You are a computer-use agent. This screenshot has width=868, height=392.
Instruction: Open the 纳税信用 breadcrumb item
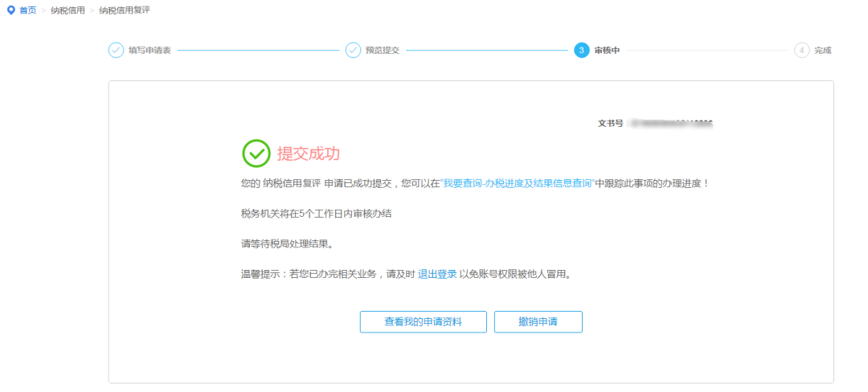(68, 10)
